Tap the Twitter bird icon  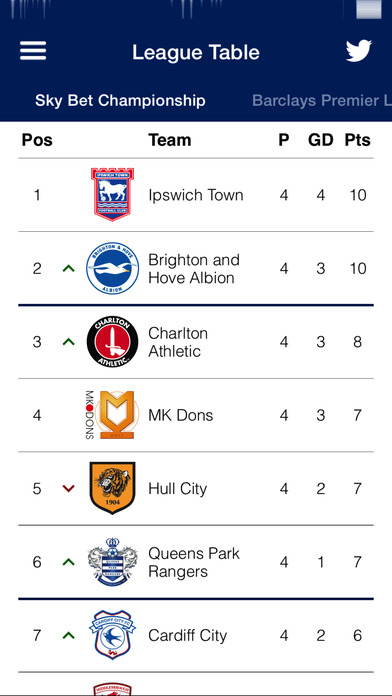click(x=359, y=51)
